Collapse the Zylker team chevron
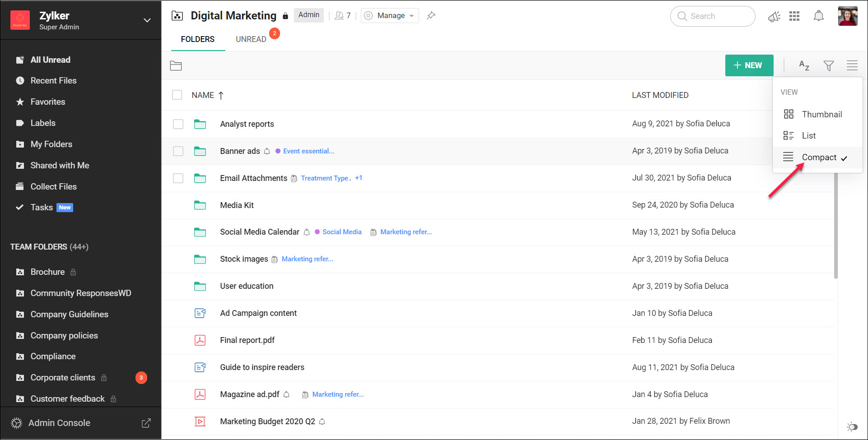Image resolution: width=868 pixels, height=440 pixels. pyautogui.click(x=147, y=20)
